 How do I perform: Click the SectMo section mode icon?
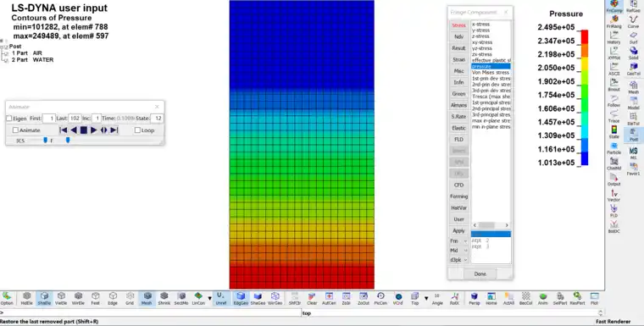181,299
